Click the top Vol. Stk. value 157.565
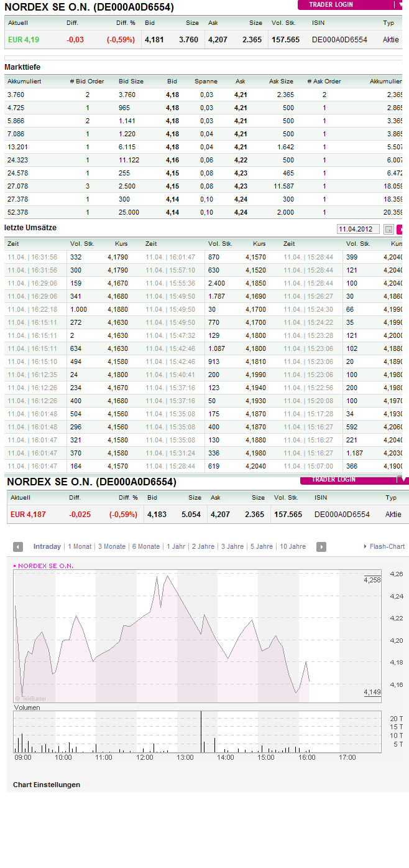409x868 pixels. click(285, 40)
